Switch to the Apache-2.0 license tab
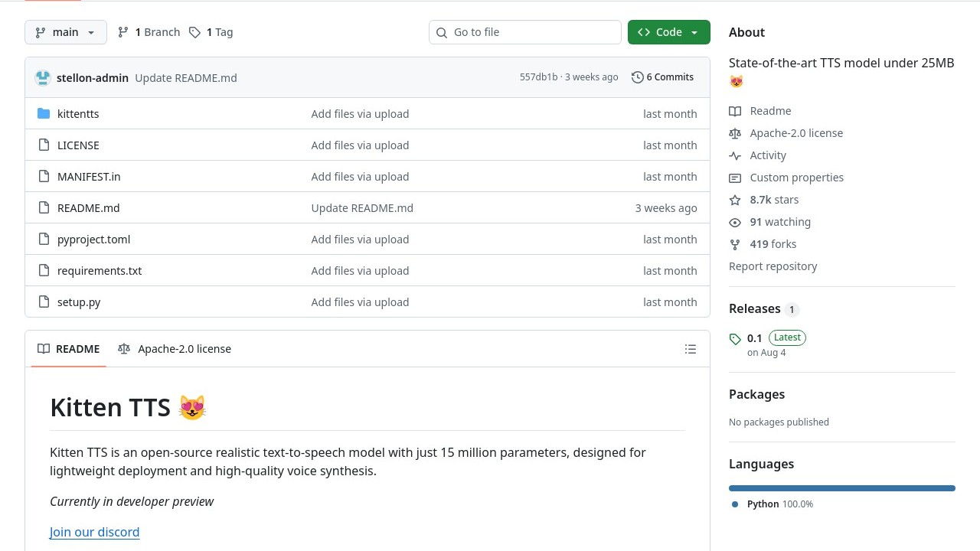The width and height of the screenshot is (980, 551). (175, 349)
